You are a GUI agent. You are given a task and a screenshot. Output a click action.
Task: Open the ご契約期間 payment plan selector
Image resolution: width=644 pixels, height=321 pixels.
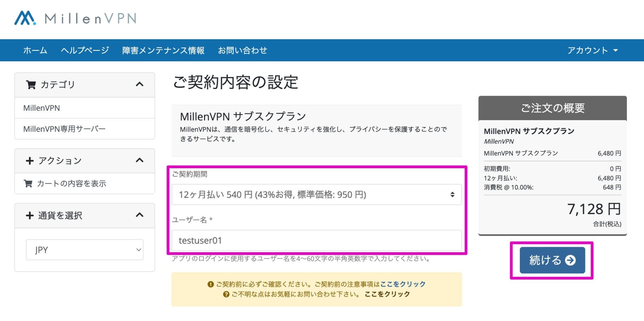click(x=317, y=194)
